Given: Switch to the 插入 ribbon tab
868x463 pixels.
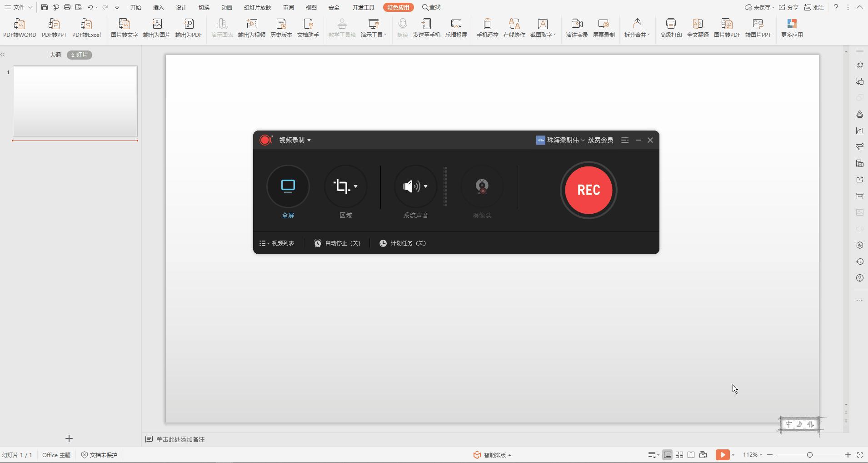Looking at the screenshot, I should (158, 8).
